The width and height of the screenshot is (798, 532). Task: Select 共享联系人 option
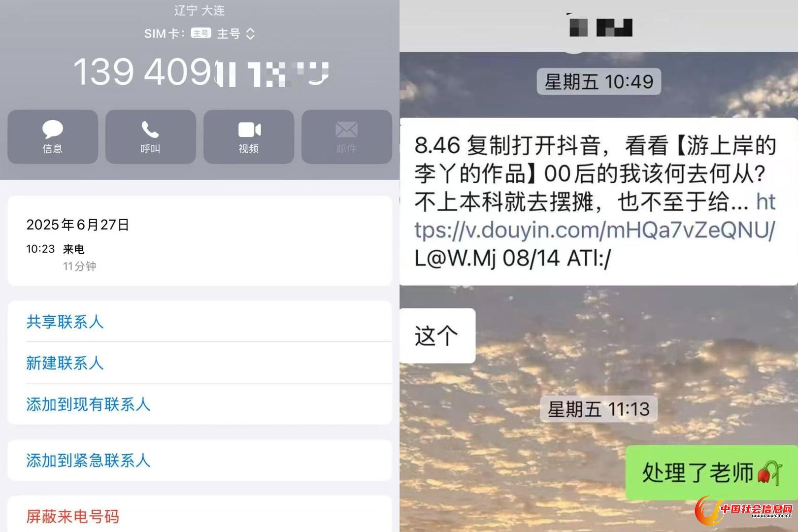[199, 322]
